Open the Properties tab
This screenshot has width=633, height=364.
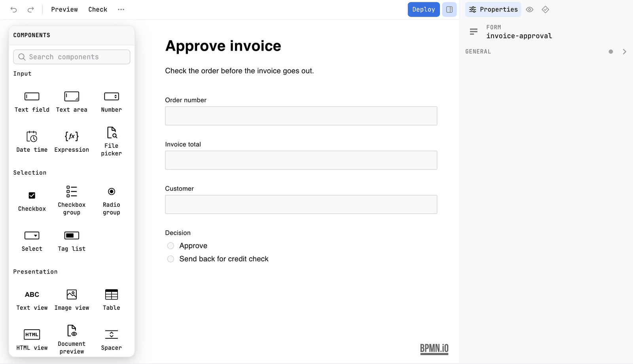[493, 9]
